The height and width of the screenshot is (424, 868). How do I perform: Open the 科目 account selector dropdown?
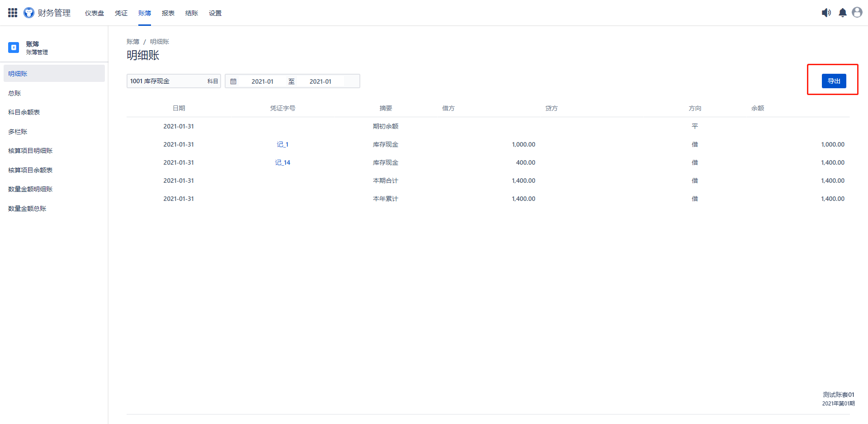click(x=173, y=81)
